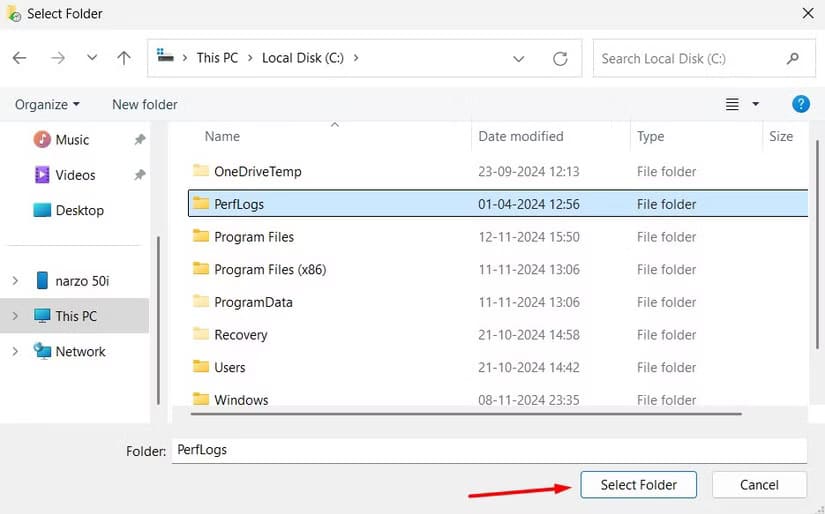Unpin Music using its pin icon
Screen dimensions: 825x514
pos(139,139)
